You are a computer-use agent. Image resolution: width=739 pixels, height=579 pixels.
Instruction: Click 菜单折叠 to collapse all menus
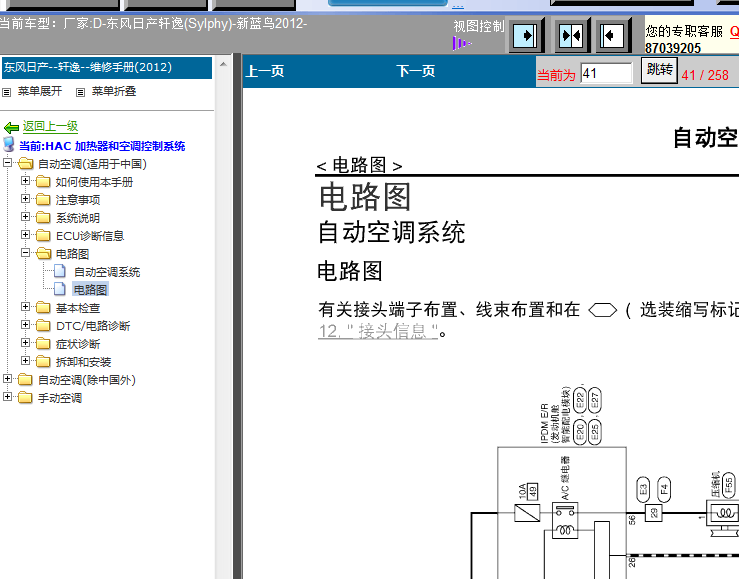pyautogui.click(x=114, y=91)
